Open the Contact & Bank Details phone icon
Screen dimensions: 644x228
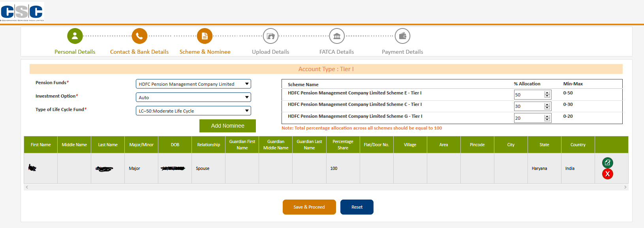click(x=139, y=36)
